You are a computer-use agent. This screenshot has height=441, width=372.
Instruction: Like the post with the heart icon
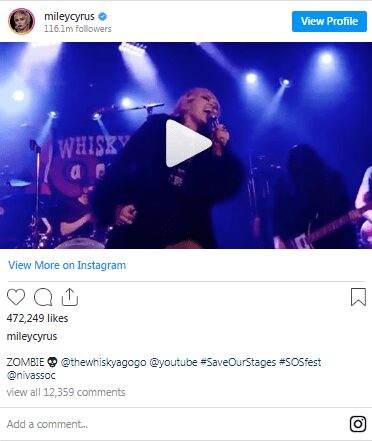pyautogui.click(x=16, y=297)
